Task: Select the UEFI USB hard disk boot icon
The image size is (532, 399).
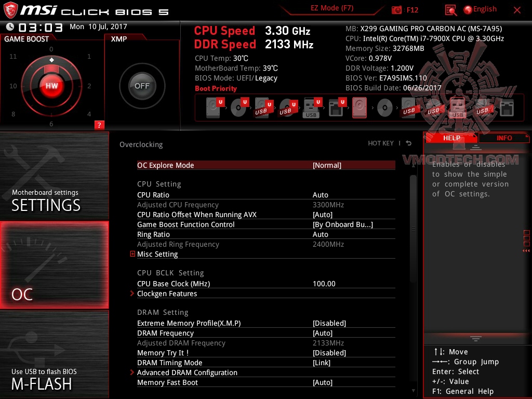Action: pos(263,108)
